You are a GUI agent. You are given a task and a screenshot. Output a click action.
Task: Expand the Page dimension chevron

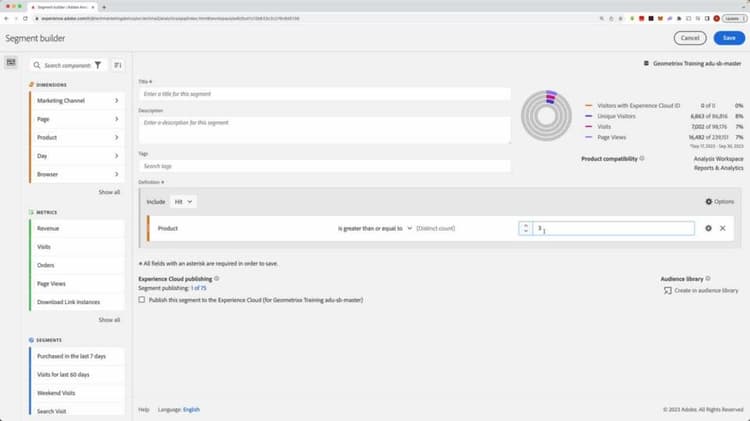coord(116,119)
